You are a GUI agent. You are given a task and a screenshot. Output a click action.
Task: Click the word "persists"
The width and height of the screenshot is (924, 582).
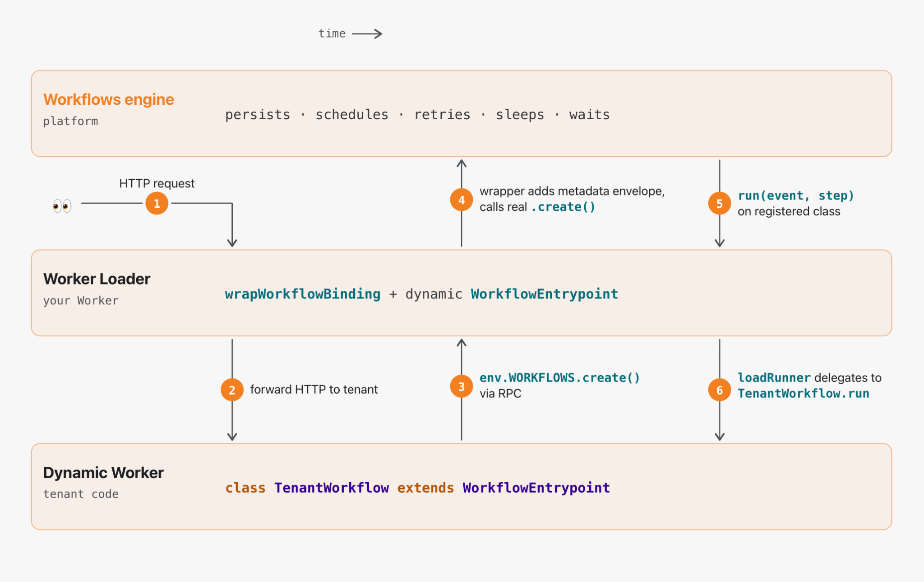pyautogui.click(x=258, y=115)
